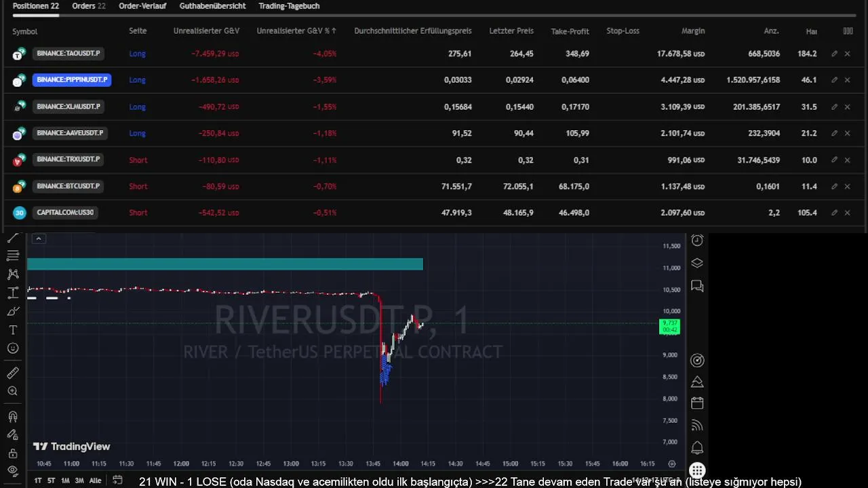The image size is (868, 488).
Task: Set chart range to Alle
Action: pyautogui.click(x=95, y=481)
